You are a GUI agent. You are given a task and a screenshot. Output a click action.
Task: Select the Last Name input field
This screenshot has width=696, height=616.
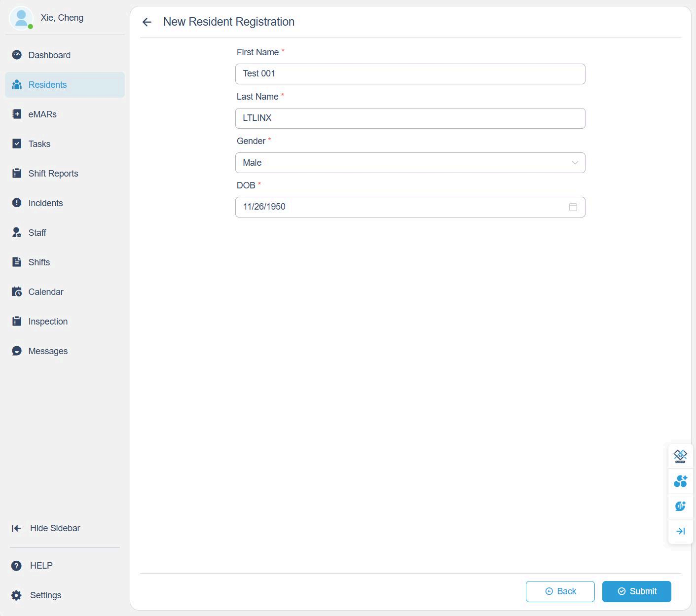pos(409,118)
